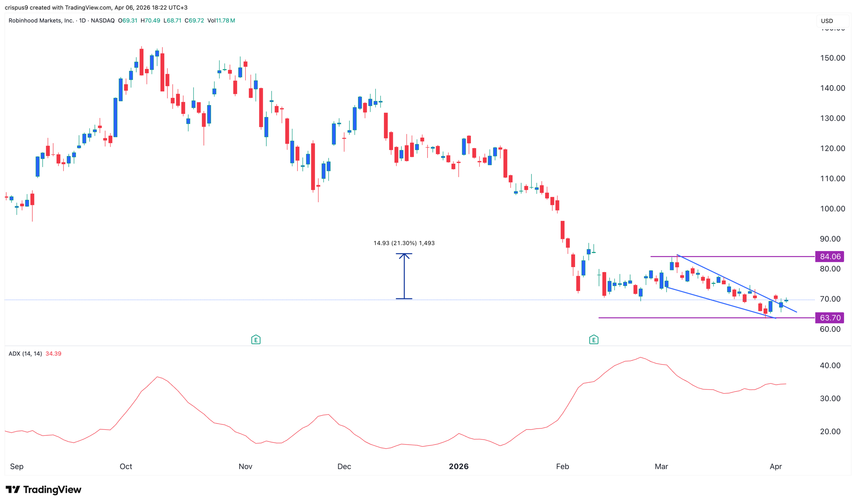The image size is (856, 504).
Task: Click the 84.06 purple price label
Action: coord(829,256)
